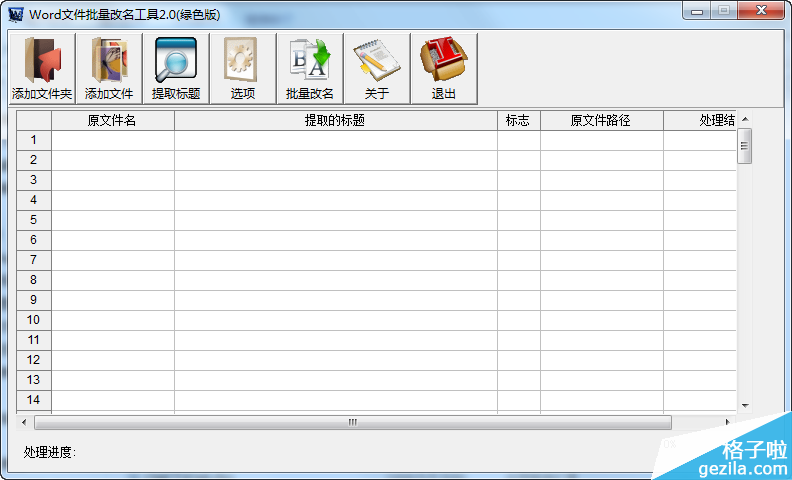
Task: Select row header 7
Action: (x=34, y=260)
